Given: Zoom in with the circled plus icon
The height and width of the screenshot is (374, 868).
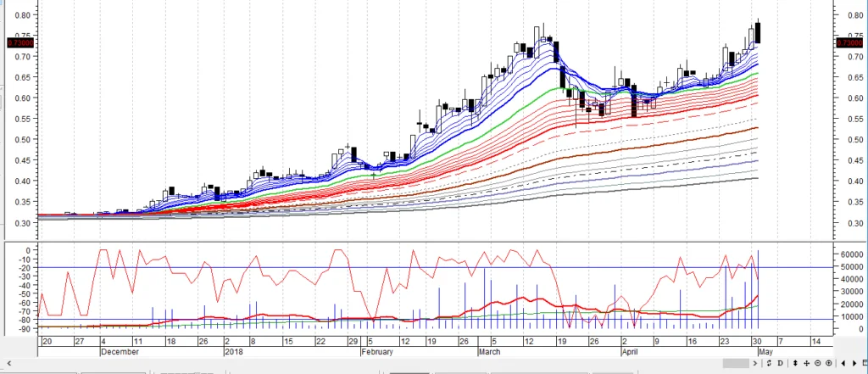Looking at the screenshot, I should pos(829,364).
